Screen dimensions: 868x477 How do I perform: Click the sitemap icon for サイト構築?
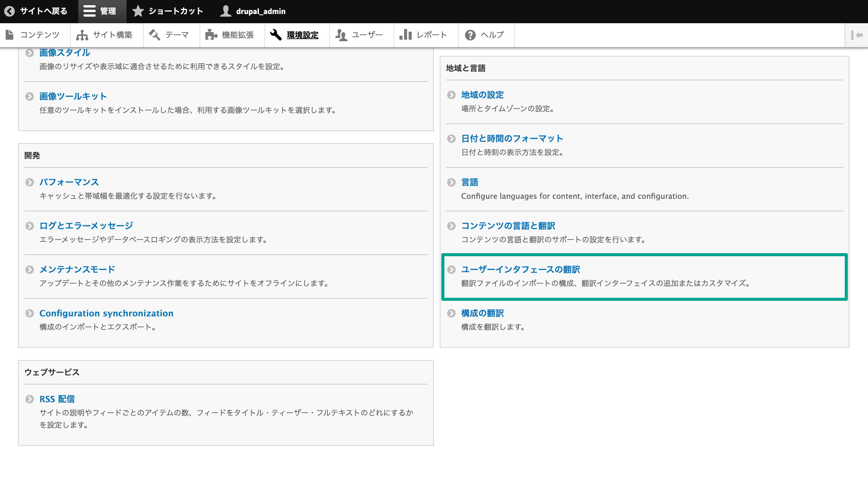[x=82, y=35]
